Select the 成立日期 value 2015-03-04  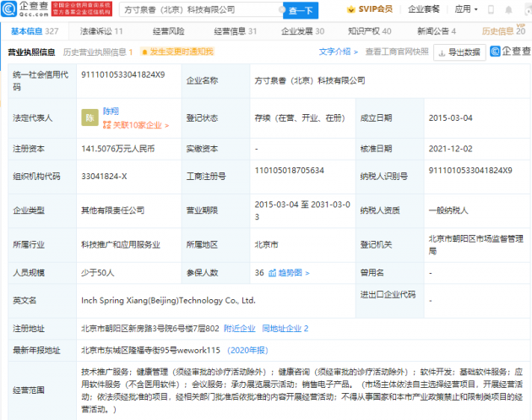coord(450,117)
